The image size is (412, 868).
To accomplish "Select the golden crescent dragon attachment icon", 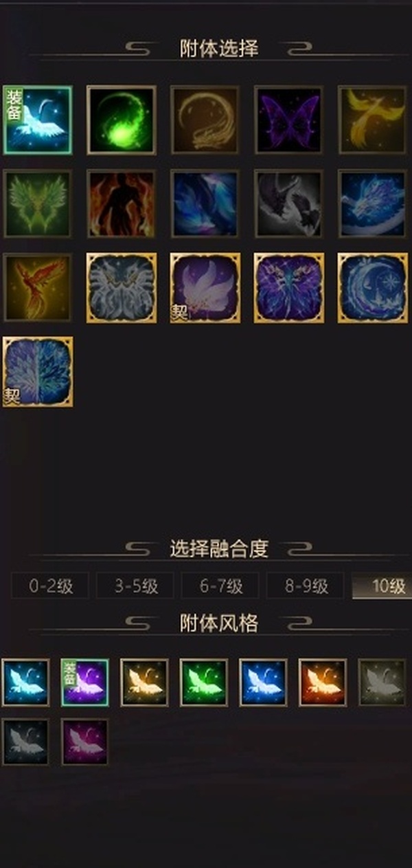I will [x=205, y=120].
